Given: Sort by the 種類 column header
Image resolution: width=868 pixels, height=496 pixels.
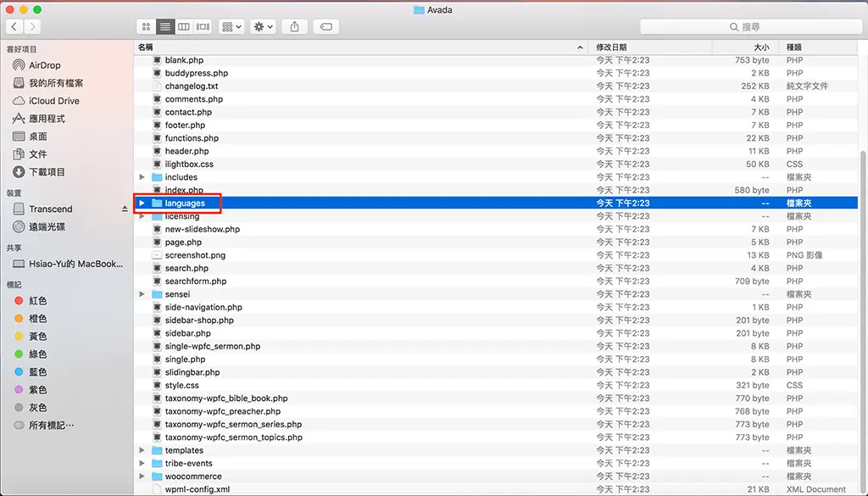Looking at the screenshot, I should coord(818,47).
